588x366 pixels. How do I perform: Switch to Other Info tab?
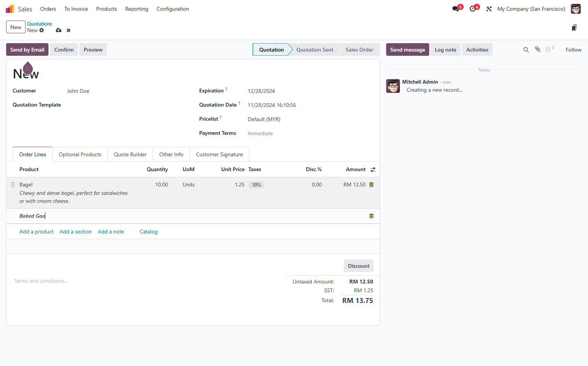pyautogui.click(x=171, y=154)
